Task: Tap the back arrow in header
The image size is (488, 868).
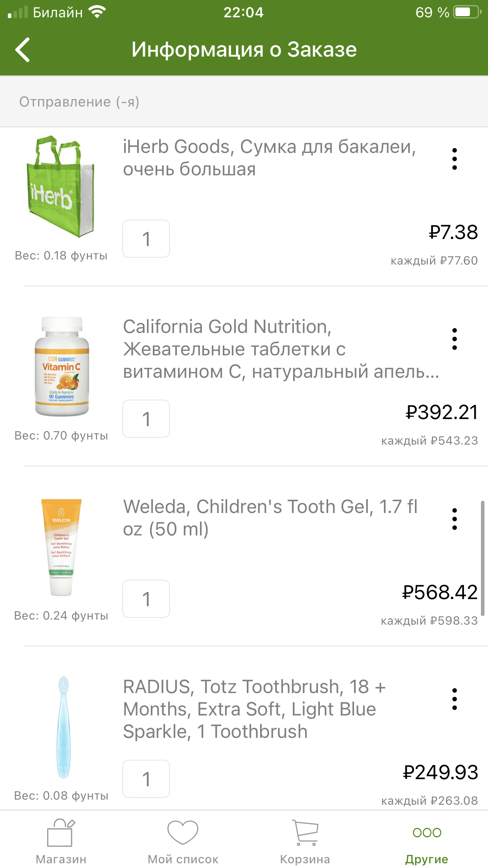Action: 23,50
